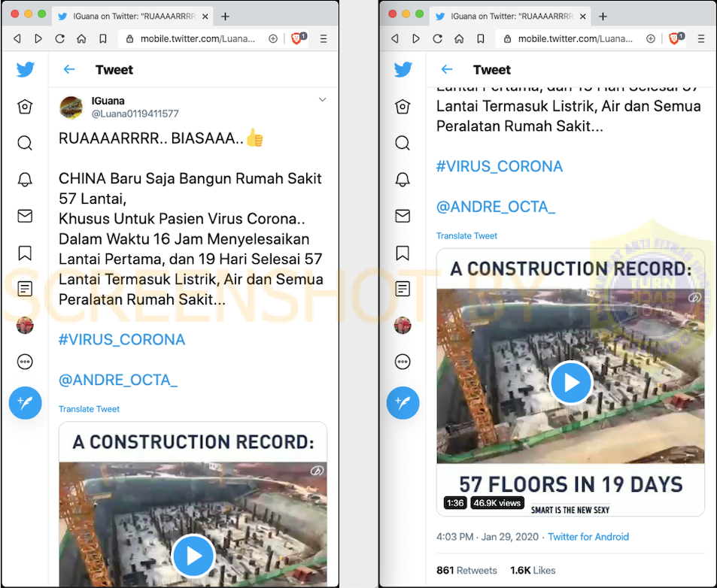Open Notifications bell in left window
The width and height of the screenshot is (717, 588).
click(x=25, y=179)
